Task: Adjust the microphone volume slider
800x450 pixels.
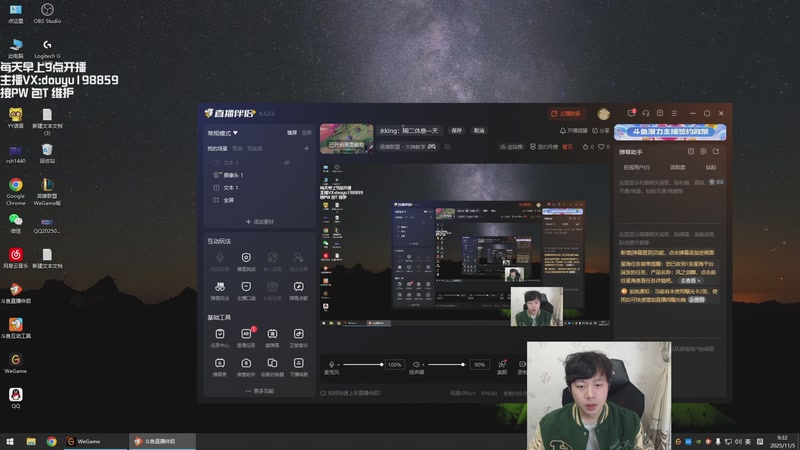Action: coord(363,364)
